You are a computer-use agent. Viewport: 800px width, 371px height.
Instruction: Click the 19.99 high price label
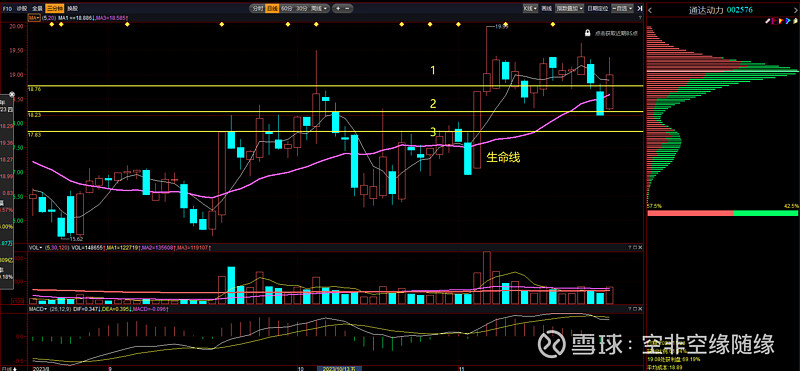click(x=502, y=26)
